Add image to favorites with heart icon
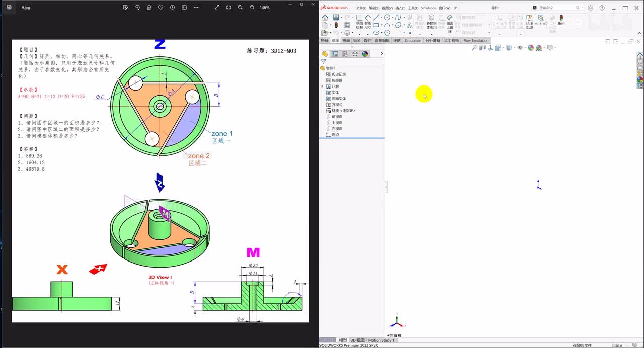This screenshot has height=348, width=644. 160,8
